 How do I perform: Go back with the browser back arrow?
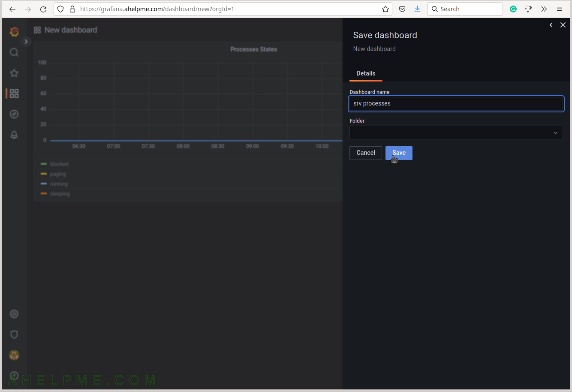(12, 9)
